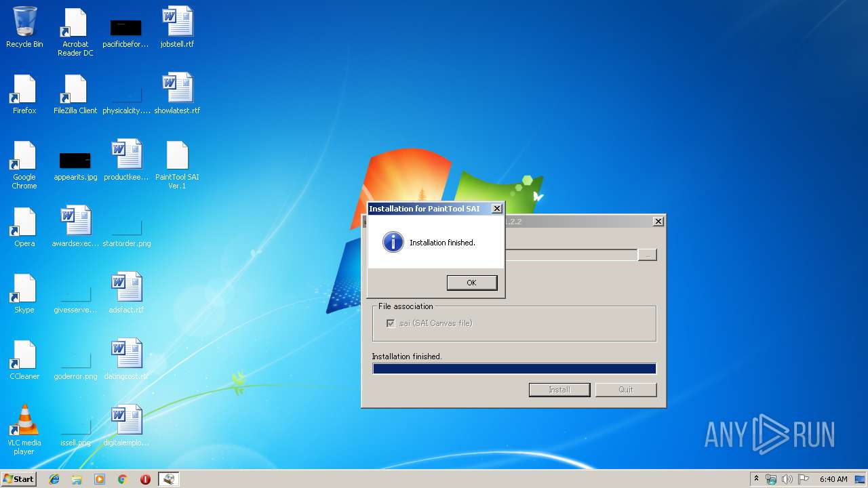Select the PaintTool SAI Ver.1 desktop icon
868x488 pixels.
pos(177,165)
